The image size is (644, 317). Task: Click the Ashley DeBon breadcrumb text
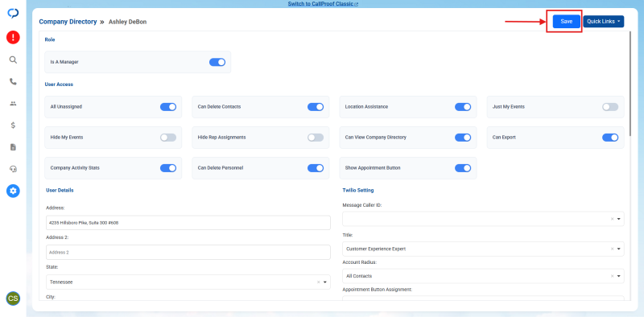tap(127, 22)
